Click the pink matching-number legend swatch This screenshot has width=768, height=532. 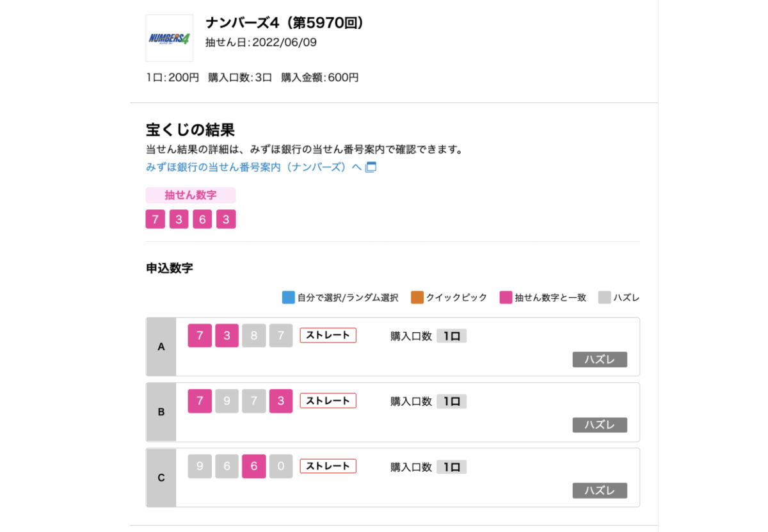click(x=506, y=298)
